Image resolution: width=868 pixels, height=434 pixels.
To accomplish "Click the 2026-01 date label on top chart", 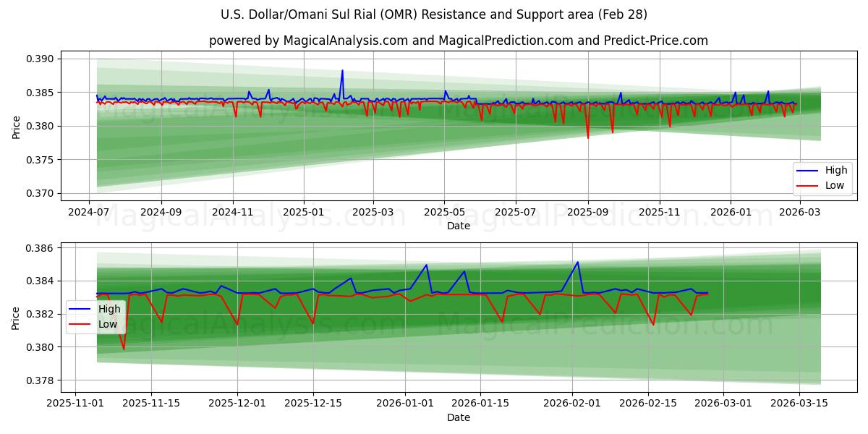I will coord(730,212).
